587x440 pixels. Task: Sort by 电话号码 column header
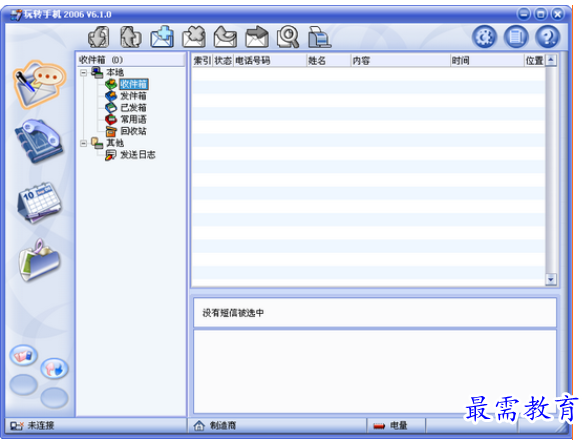[x=270, y=60]
